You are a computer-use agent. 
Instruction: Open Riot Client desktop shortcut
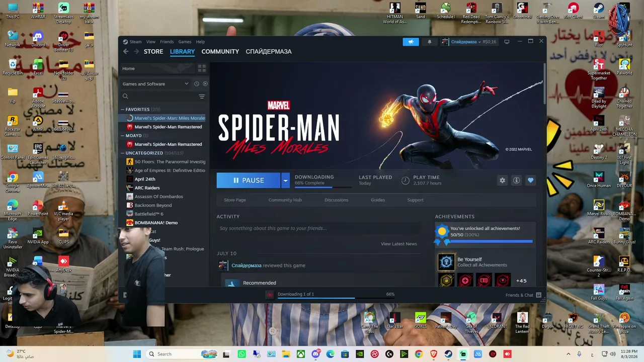point(573,11)
